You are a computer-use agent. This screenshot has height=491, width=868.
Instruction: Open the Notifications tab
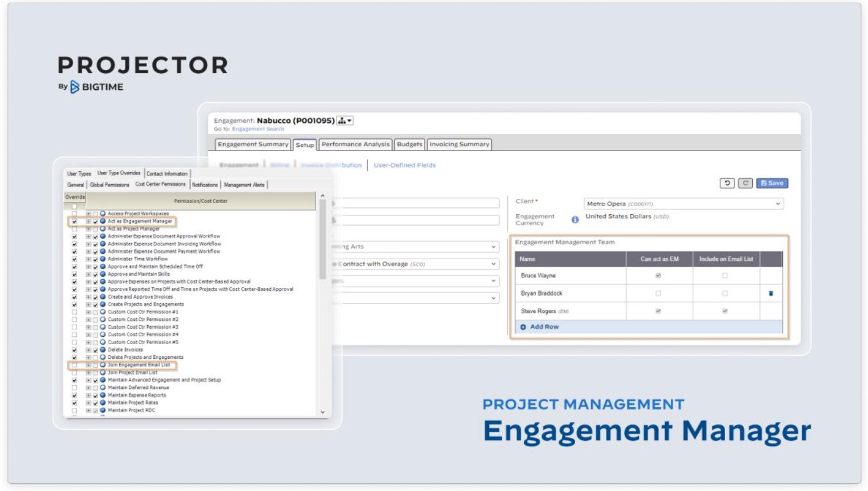205,185
